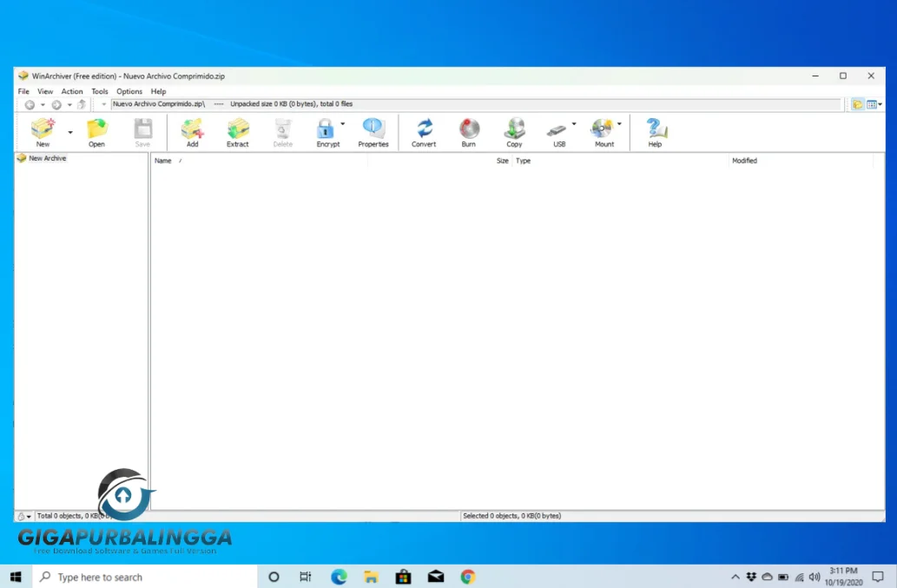897x588 pixels.
Task: Encrypt the archive using the Encrypt icon
Action: pos(328,130)
